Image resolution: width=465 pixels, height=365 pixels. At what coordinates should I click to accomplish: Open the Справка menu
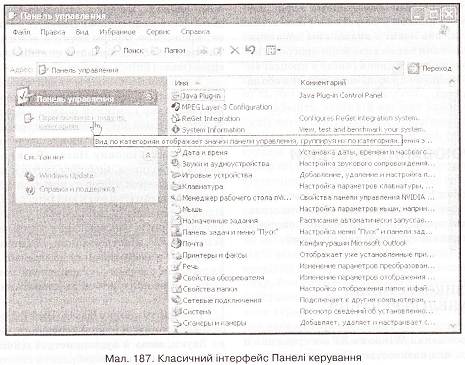pos(195,32)
